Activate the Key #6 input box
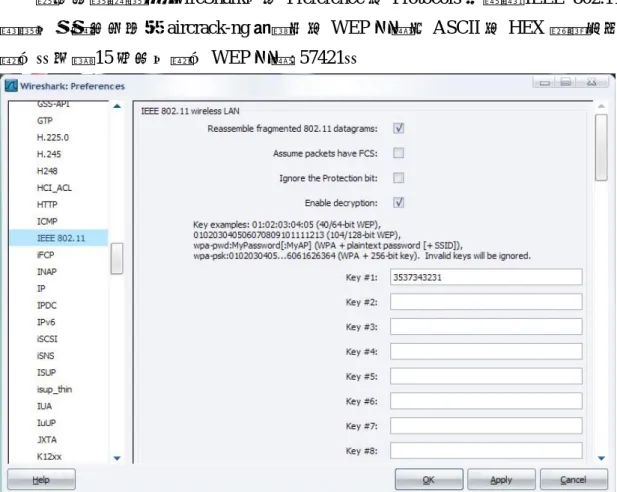 pos(486,401)
